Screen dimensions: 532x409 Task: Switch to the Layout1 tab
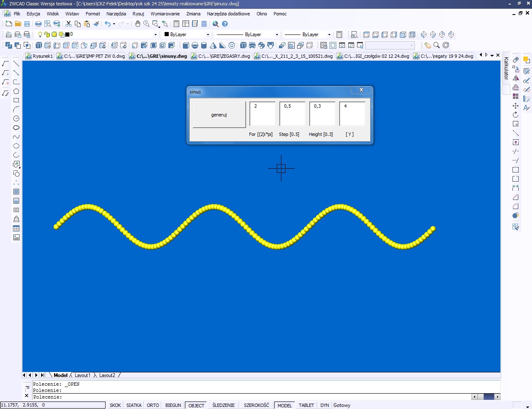tap(82, 375)
